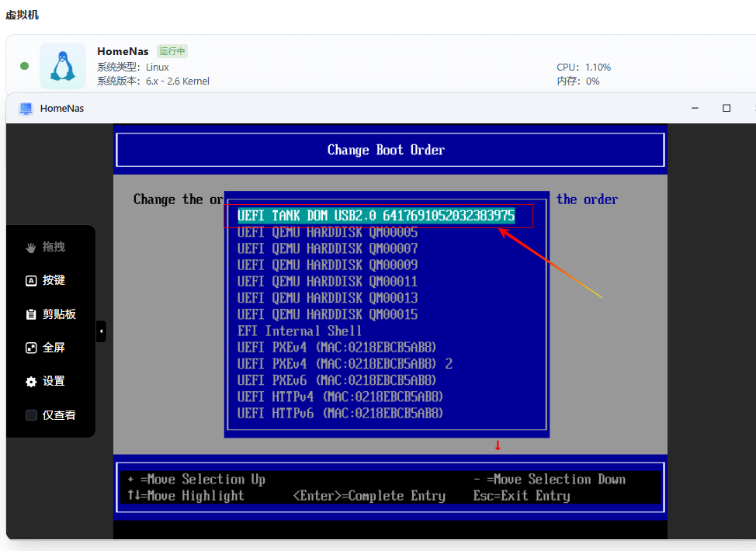Select UEFI QEMU HARDDISK QM00015 entry
This screenshot has height=551, width=756.
click(x=328, y=314)
